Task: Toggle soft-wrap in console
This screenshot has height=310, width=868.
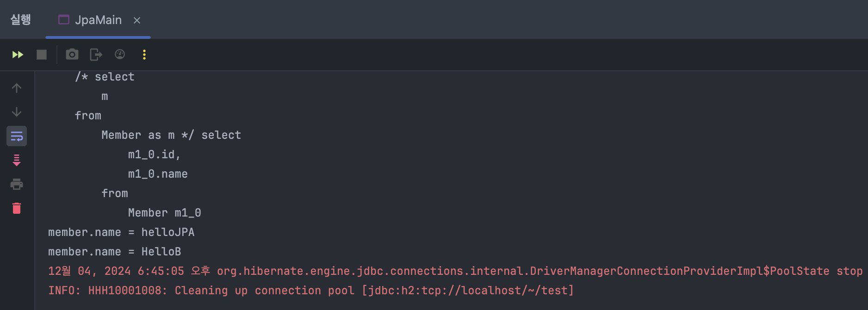Action: (x=17, y=136)
